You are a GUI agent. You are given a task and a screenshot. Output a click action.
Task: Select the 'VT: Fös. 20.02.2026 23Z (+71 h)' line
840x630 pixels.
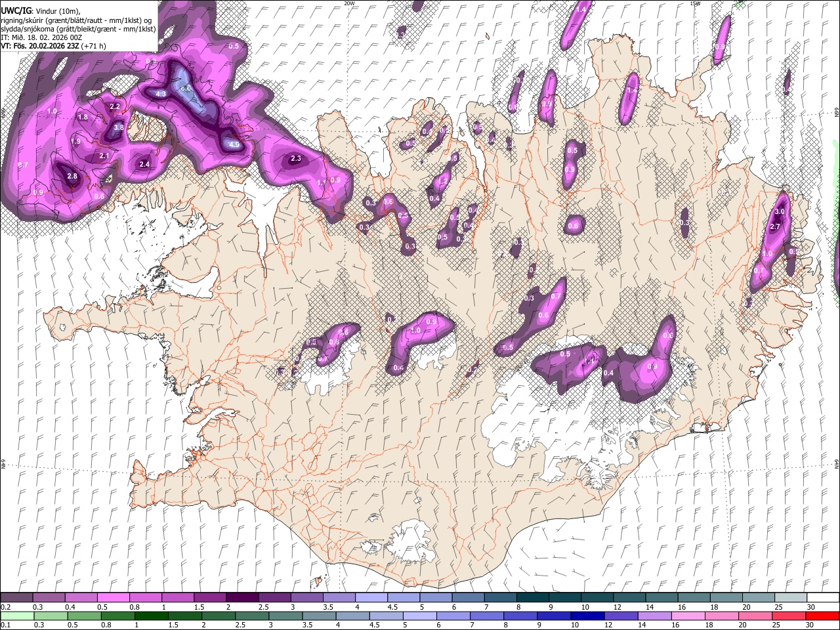click(x=54, y=46)
